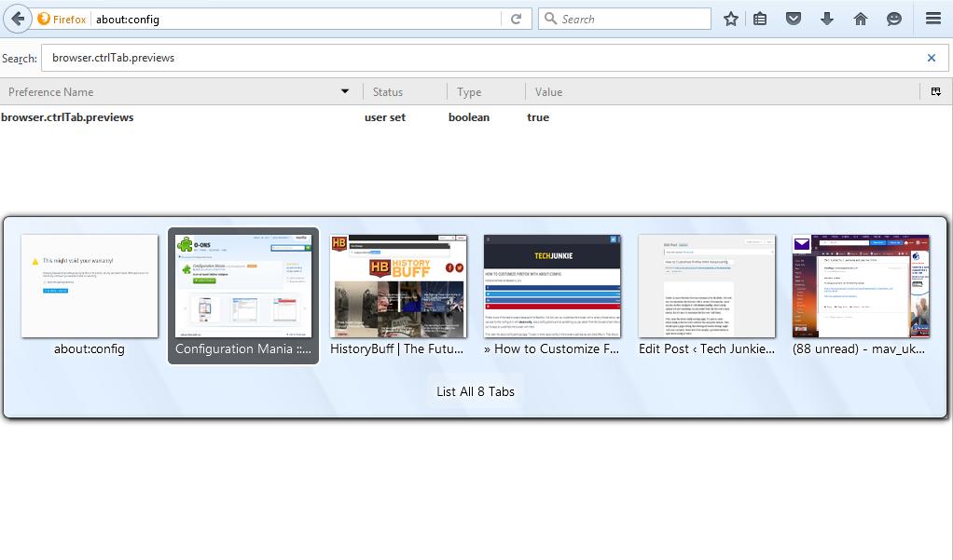
Task: Go back using the back arrow
Action: tap(17, 18)
